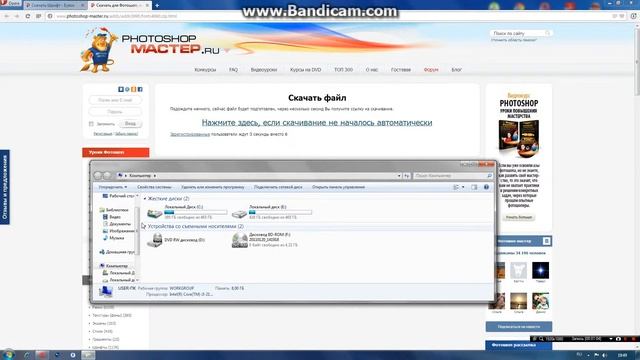Image resolution: width=640 pixels, height=360 pixels.
Task: Click Local Disk (E:) capacity bar
Action: pyautogui.click(x=280, y=212)
